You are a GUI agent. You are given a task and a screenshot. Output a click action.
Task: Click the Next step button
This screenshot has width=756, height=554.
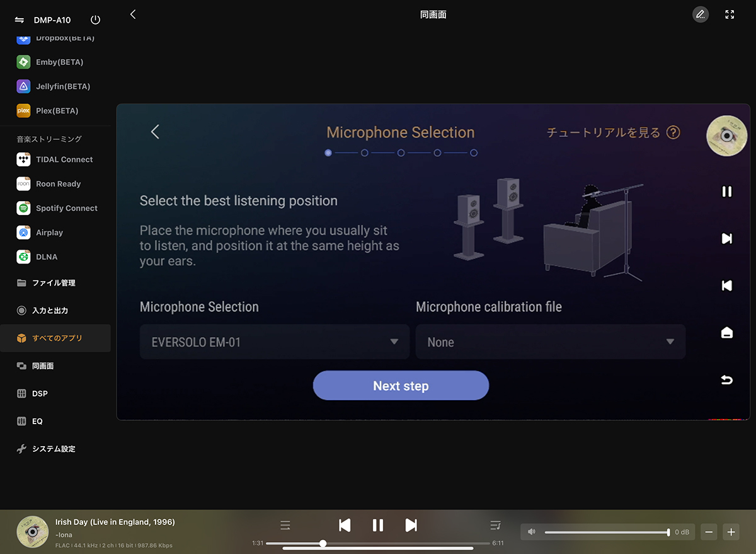click(x=401, y=386)
